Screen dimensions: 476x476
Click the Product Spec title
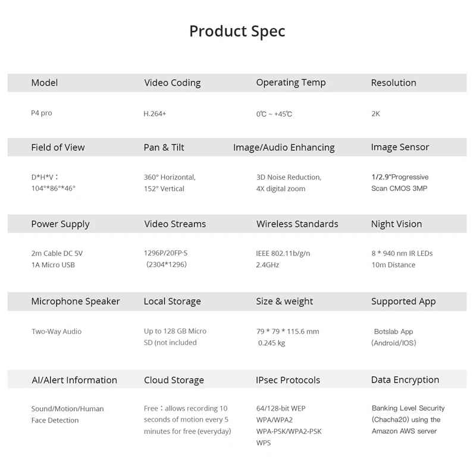pyautogui.click(x=237, y=31)
